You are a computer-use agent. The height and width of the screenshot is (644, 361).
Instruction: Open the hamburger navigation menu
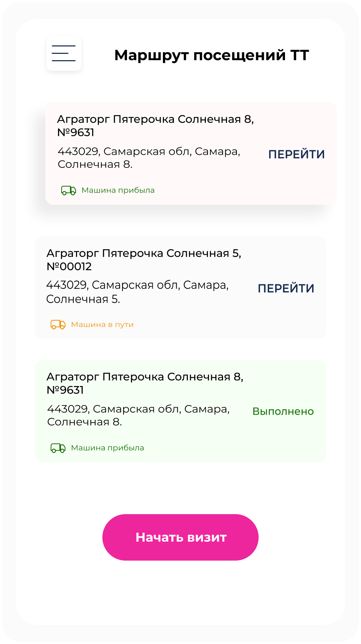pos(64,53)
